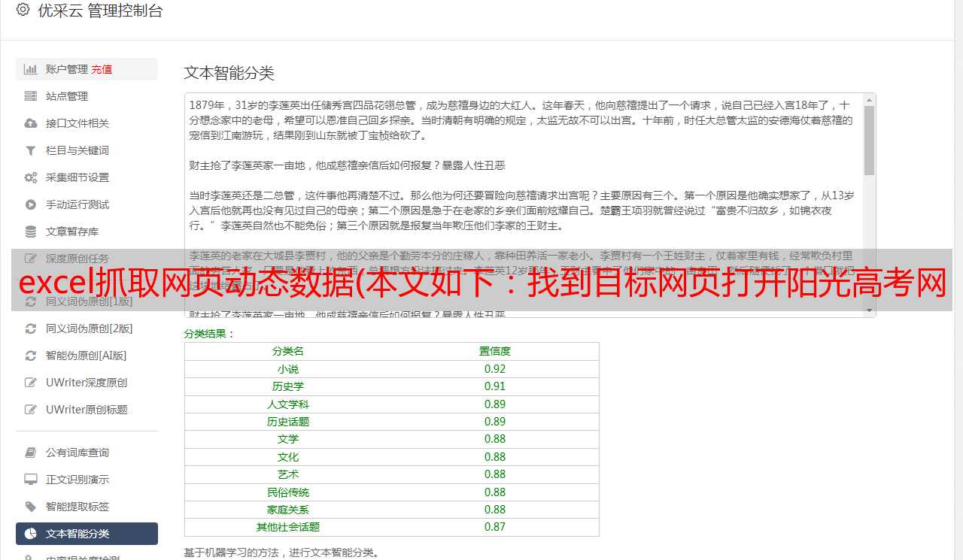Click the gear icon beside 优采云 管理控制台

click(x=23, y=11)
